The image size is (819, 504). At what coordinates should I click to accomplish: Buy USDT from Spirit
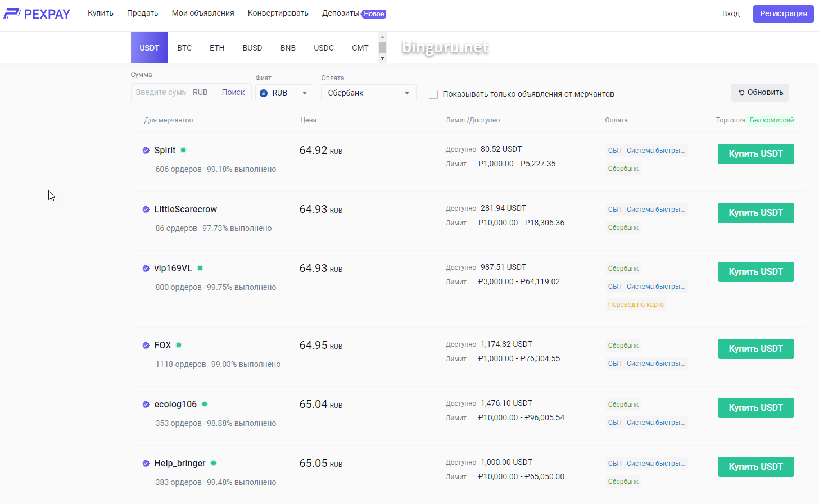tap(756, 154)
